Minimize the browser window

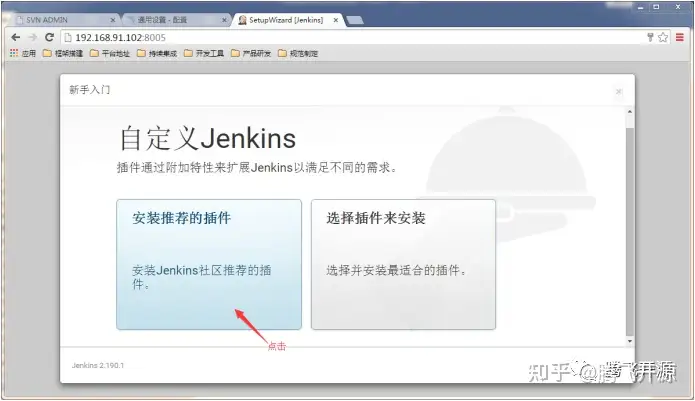coord(640,7)
